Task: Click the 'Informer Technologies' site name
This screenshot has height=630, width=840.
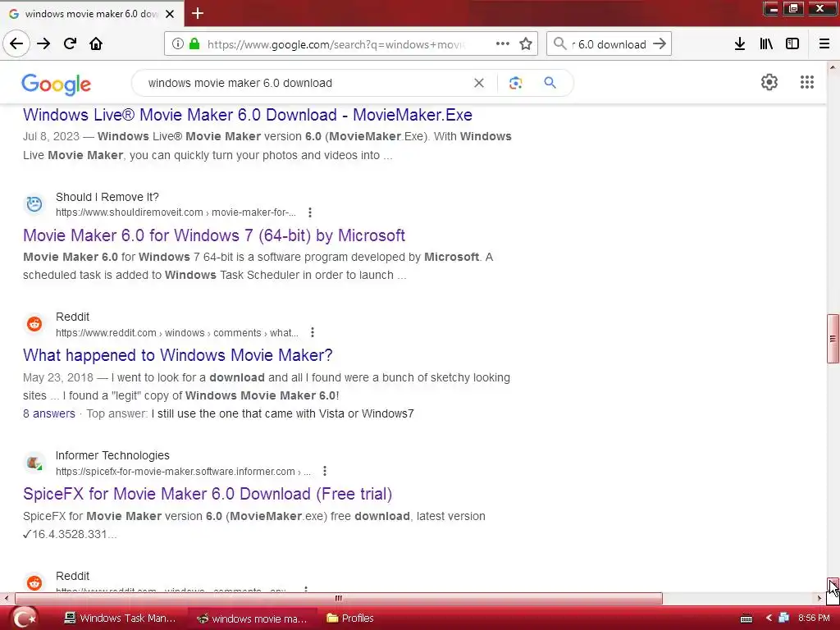Action: click(112, 455)
